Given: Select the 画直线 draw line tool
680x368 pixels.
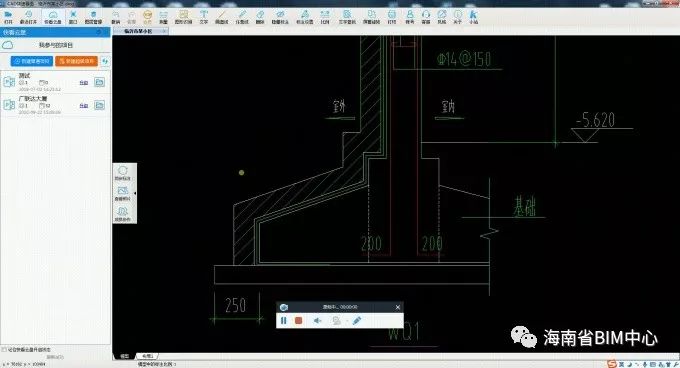Looking at the screenshot, I should pyautogui.click(x=221, y=17).
